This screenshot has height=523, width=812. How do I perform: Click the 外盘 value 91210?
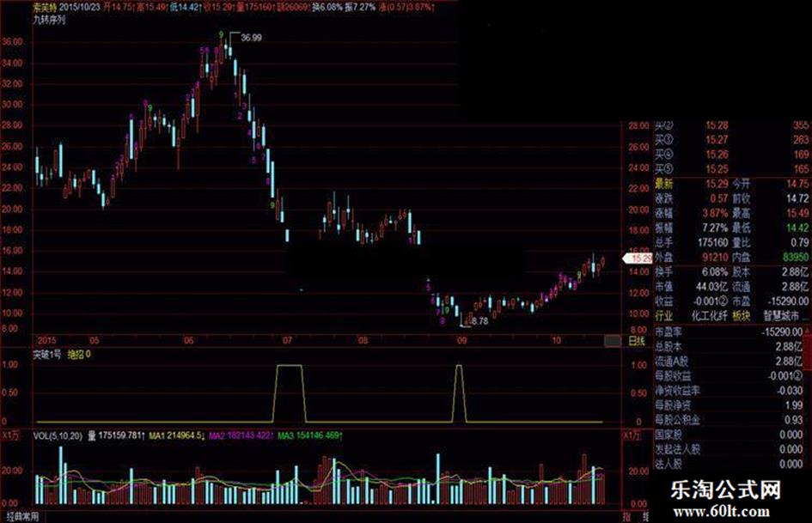715,257
